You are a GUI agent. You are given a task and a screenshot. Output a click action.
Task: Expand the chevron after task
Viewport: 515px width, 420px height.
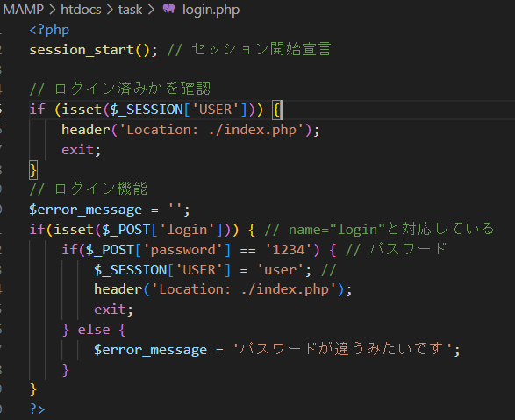tap(151, 10)
